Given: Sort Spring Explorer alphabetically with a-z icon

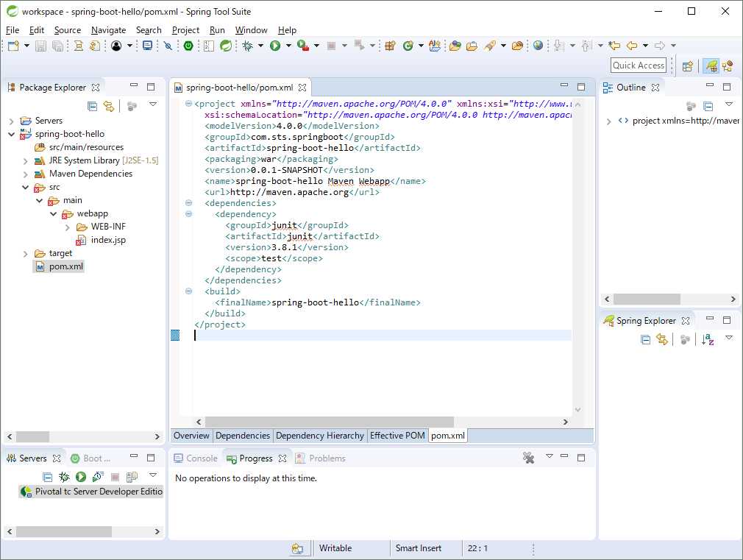Looking at the screenshot, I should pyautogui.click(x=708, y=339).
